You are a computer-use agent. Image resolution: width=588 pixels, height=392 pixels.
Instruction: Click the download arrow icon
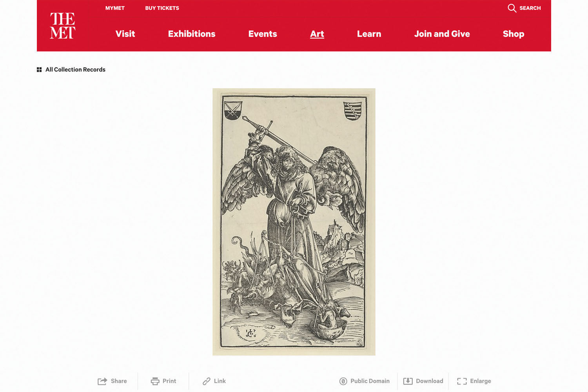pyautogui.click(x=408, y=381)
